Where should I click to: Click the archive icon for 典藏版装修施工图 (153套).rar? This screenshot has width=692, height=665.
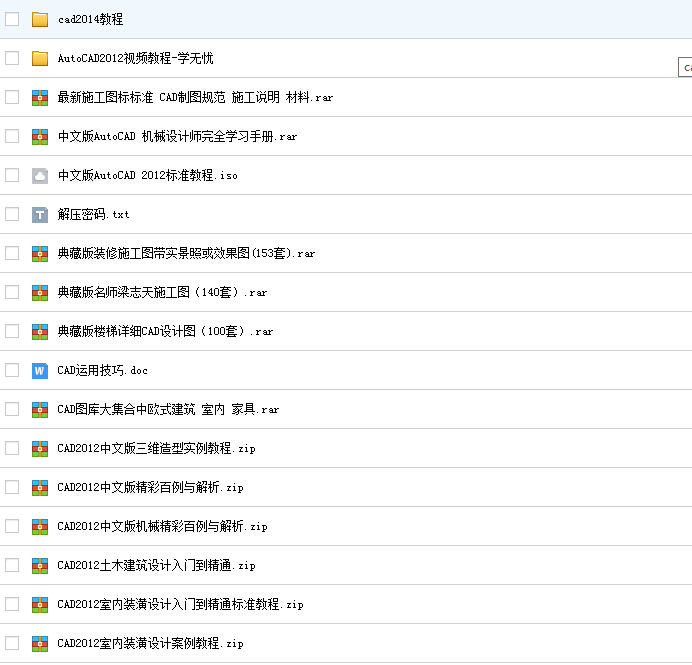[40, 253]
